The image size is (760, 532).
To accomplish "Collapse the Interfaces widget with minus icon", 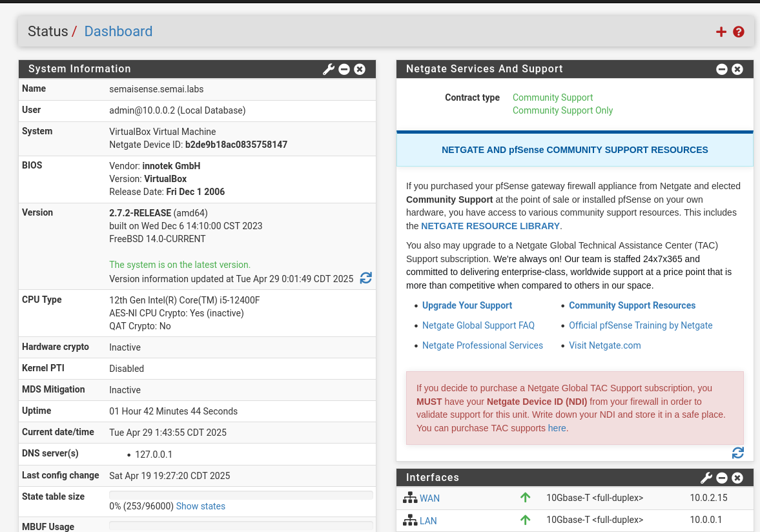I will (722, 478).
